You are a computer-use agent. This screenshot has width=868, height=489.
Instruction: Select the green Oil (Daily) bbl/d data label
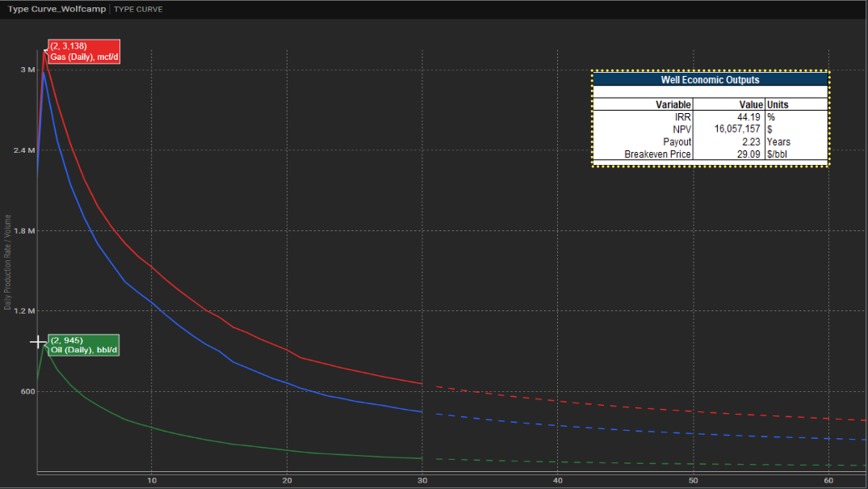[84, 345]
